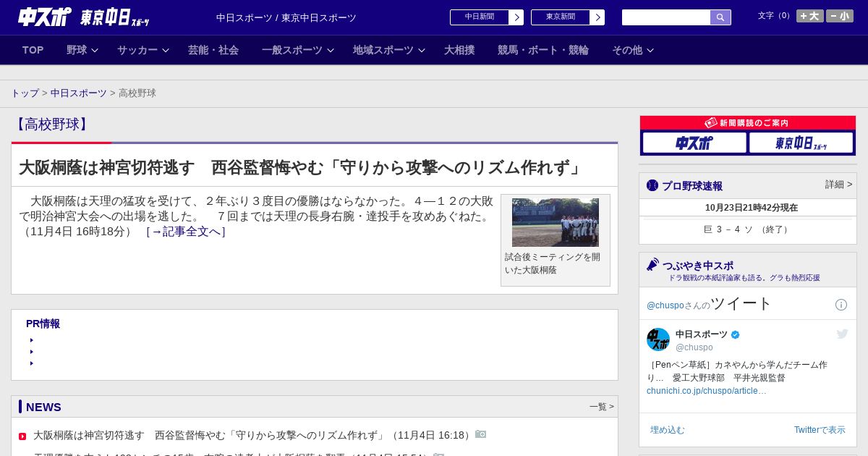Viewport: 868px width, 456px height.
Task: Decrease font size with the 小 button
Action: [840, 16]
